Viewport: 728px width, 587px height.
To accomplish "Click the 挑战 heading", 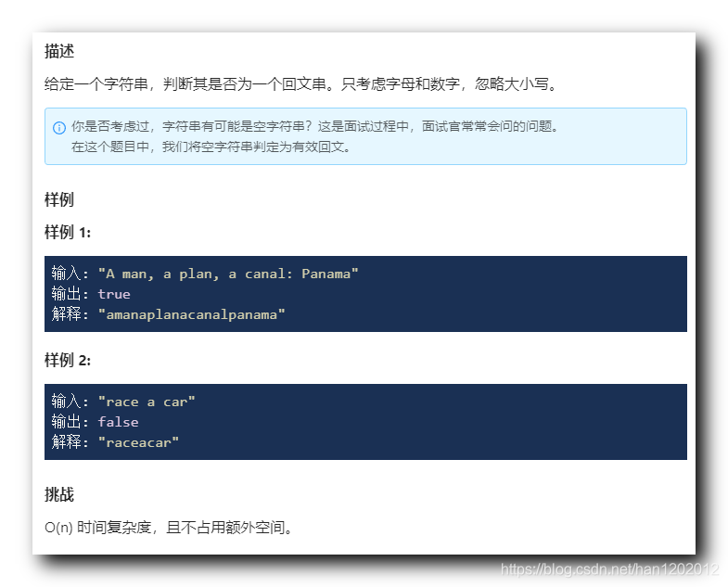I will (x=59, y=494).
